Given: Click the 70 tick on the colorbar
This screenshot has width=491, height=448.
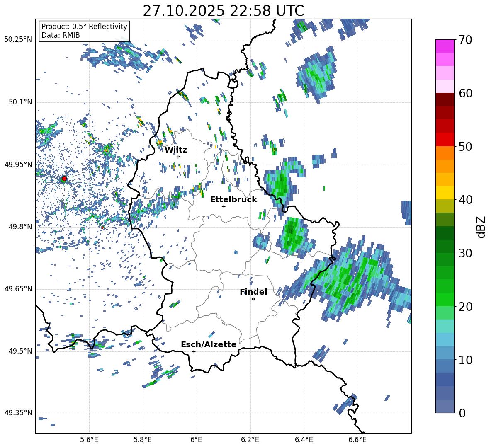Looking at the screenshot, I should 465,40.
